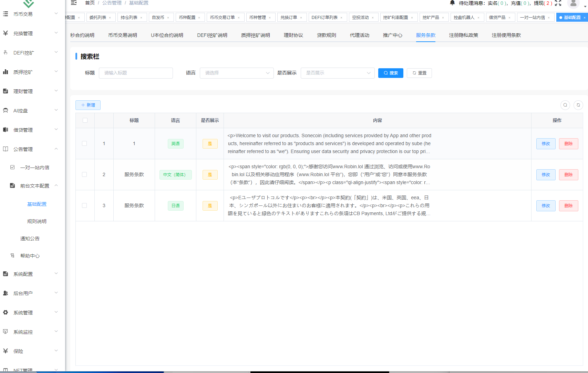This screenshot has width=588, height=373.
Task: Click 首页 breadcrumb link
Action: coord(90,3)
